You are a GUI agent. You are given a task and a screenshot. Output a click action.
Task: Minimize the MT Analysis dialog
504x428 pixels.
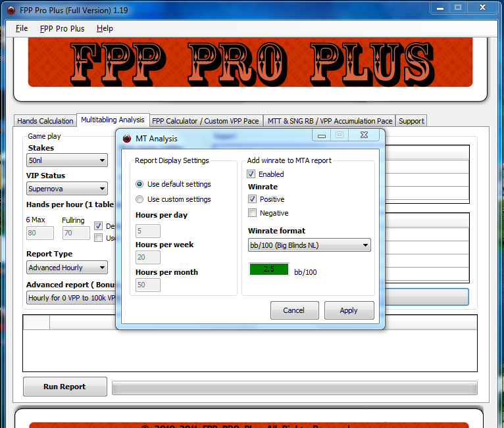[x=322, y=135]
